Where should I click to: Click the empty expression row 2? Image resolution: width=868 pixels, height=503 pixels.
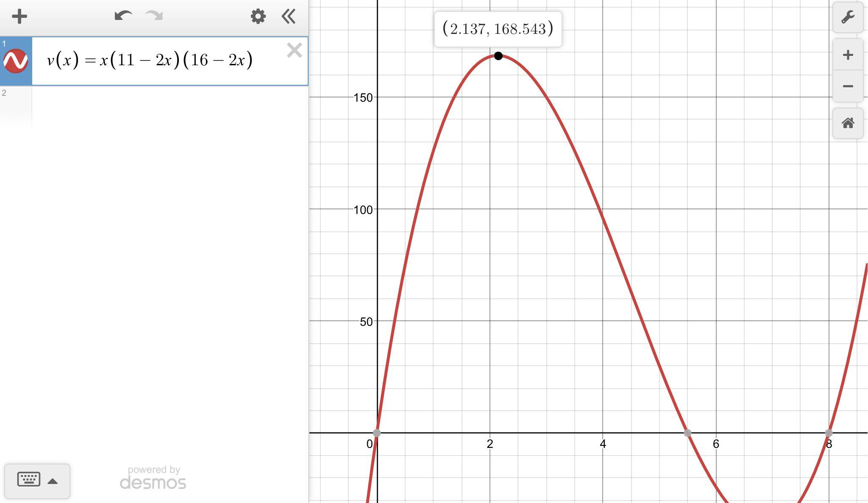(170, 106)
